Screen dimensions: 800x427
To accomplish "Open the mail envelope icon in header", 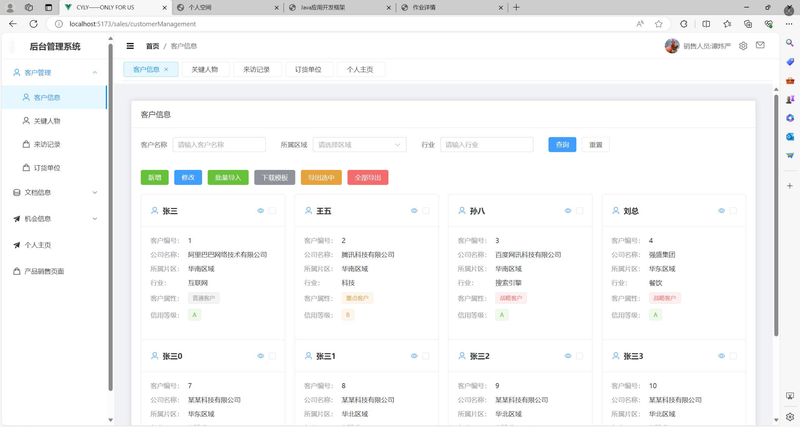I will tap(760, 45).
